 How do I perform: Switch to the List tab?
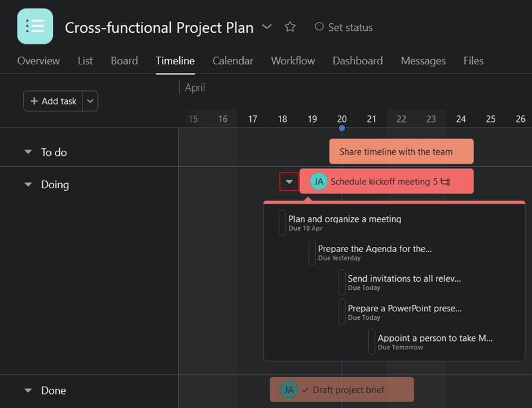[x=85, y=61]
